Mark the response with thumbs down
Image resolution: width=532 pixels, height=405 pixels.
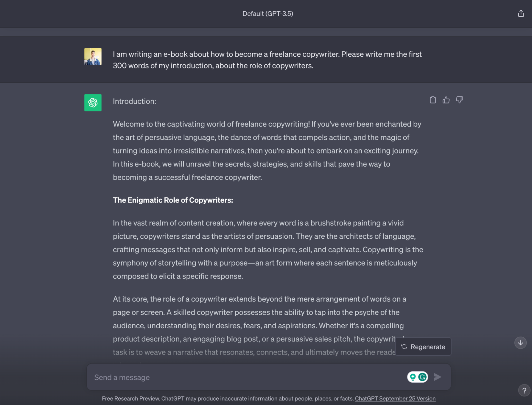pyautogui.click(x=460, y=100)
